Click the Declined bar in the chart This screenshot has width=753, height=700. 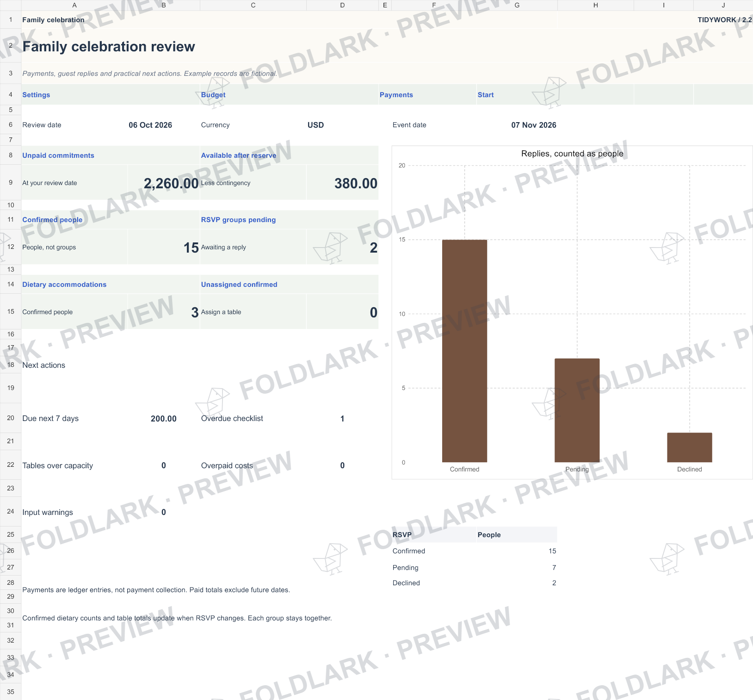point(689,447)
